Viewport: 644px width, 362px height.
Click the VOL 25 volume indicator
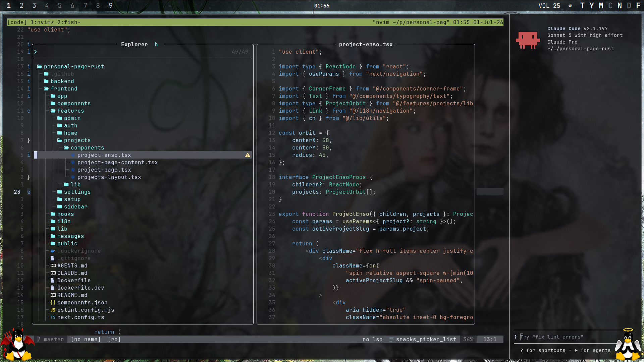point(549,6)
